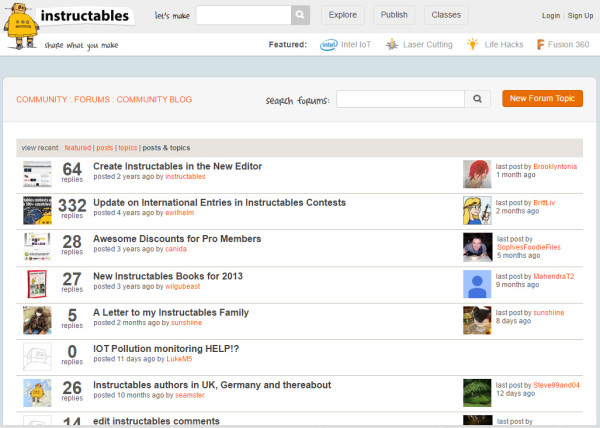Select the posts & topics view
This screenshot has width=600, height=428.
[x=166, y=148]
